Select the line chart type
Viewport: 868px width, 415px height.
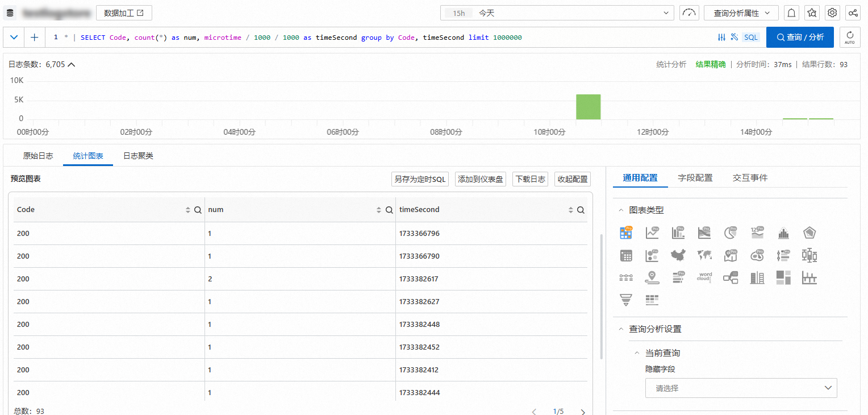pyautogui.click(x=652, y=233)
